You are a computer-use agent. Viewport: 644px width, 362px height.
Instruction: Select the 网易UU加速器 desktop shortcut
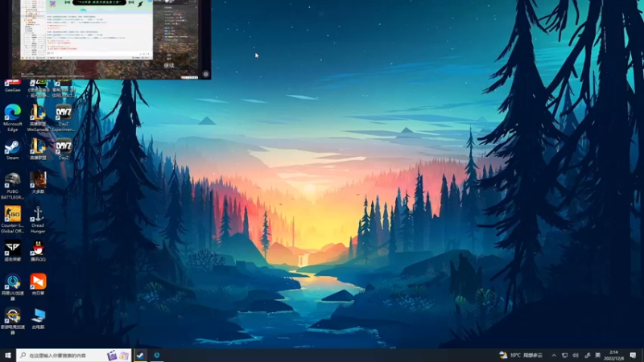coord(12,287)
